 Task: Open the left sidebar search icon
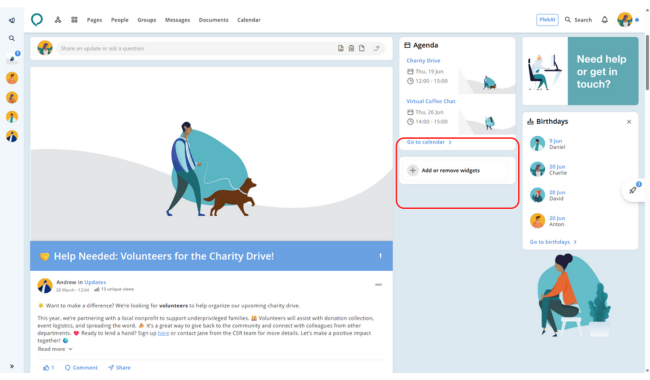(x=12, y=38)
